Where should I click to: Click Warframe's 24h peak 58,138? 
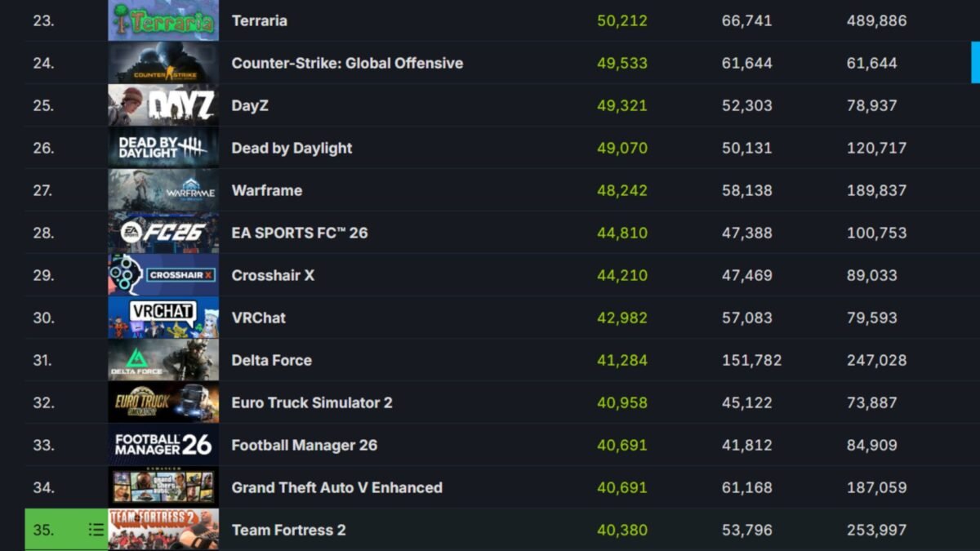[x=747, y=190]
